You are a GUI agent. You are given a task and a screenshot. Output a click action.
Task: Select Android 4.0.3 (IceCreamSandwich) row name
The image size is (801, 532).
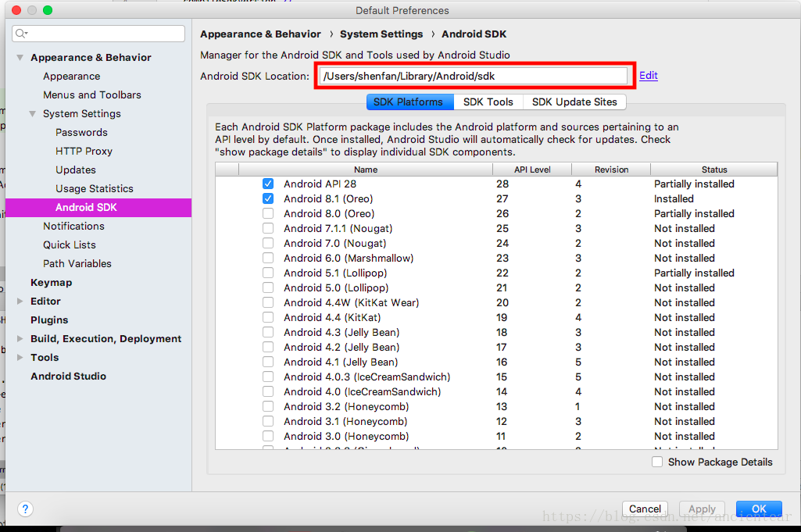tap(367, 377)
